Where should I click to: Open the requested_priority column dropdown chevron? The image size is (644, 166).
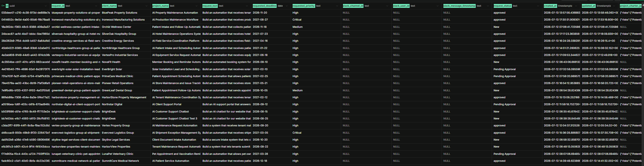coord(337,6)
